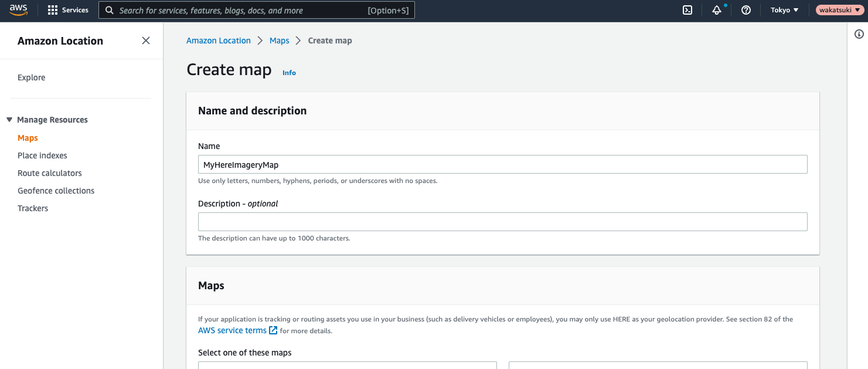Open Route calculators in the sidebar

(50, 173)
